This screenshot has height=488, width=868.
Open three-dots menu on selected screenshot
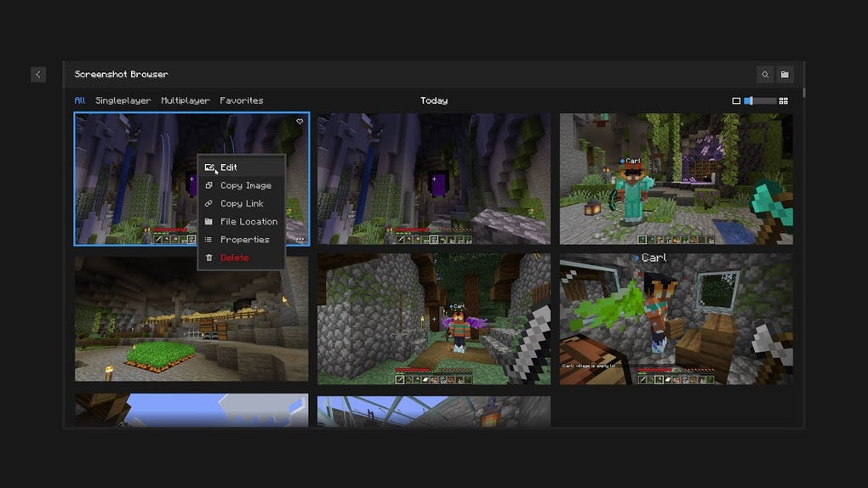coord(300,240)
